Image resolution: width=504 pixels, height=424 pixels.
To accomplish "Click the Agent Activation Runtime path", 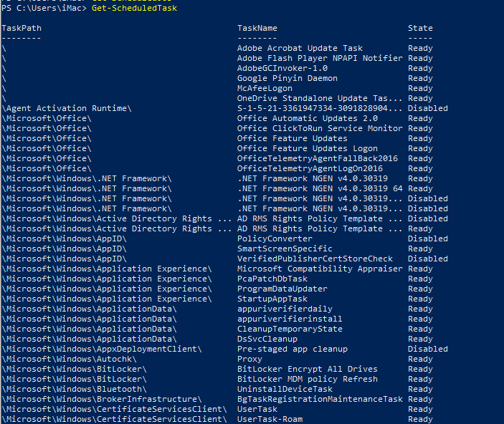I will click(x=67, y=108).
